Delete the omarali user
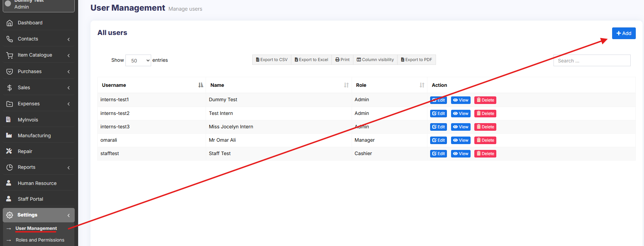 485,140
